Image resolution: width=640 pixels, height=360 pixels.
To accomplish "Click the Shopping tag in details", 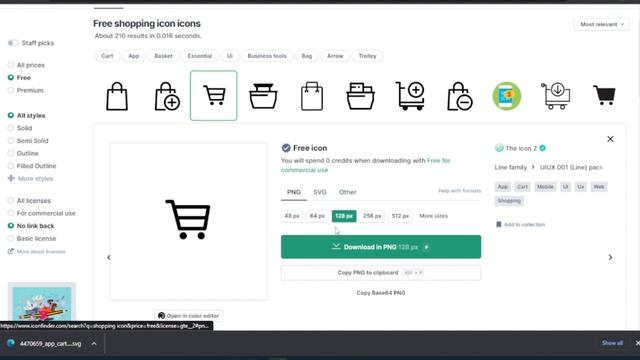I will (509, 201).
